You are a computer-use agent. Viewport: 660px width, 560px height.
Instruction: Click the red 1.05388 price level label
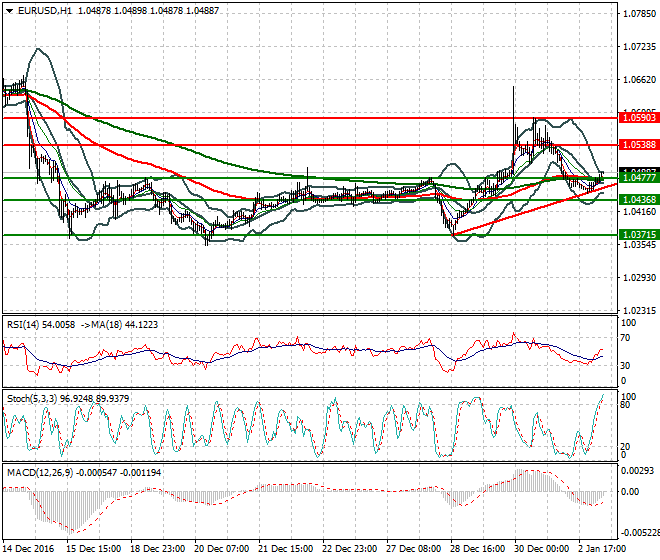(x=639, y=145)
